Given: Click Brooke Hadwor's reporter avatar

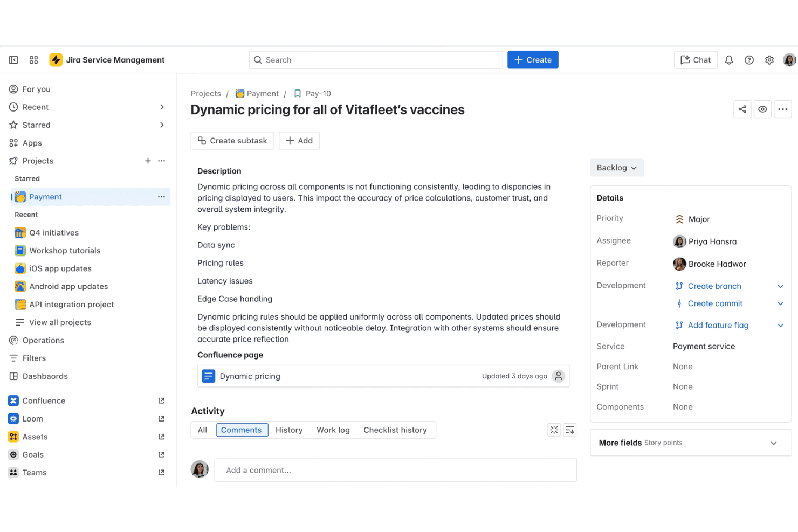Looking at the screenshot, I should pos(679,264).
